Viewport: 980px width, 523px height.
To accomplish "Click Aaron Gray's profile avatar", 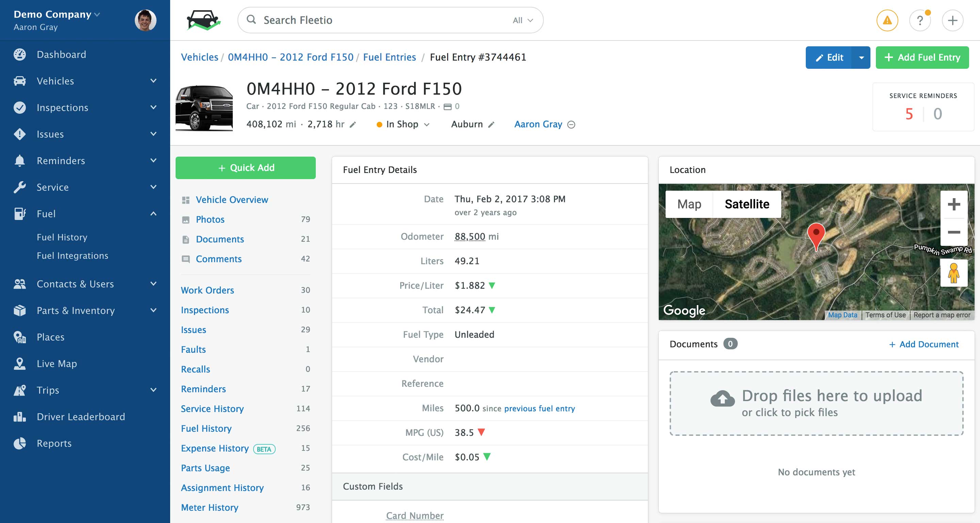I will (x=145, y=20).
